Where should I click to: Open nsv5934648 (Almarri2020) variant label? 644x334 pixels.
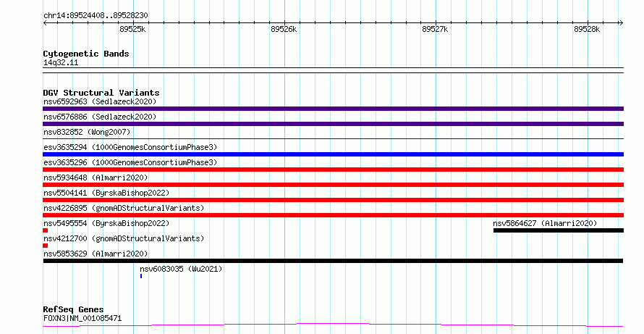point(96,178)
